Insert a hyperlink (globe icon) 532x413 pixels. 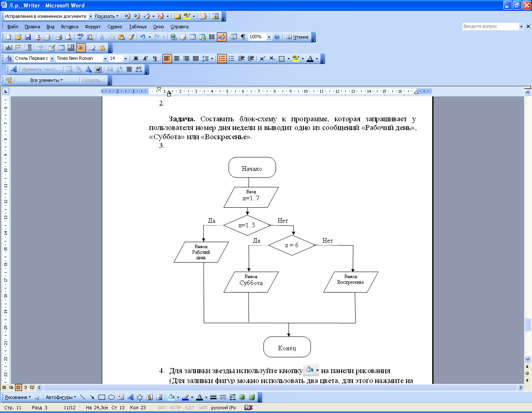174,37
